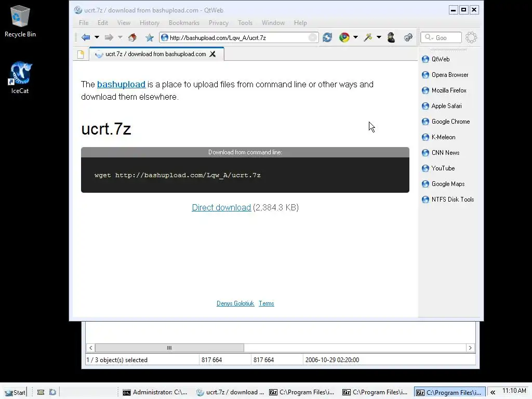Image resolution: width=532 pixels, height=399 pixels.
Task: Click the 2006-10-29 02:20:00 status entry
Action: pyautogui.click(x=332, y=360)
